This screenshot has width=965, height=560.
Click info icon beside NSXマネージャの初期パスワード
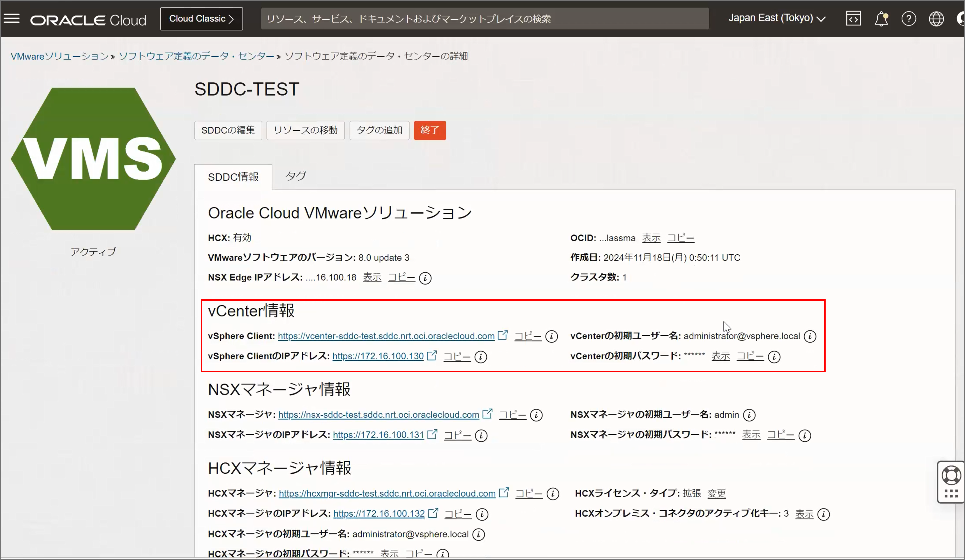(x=805, y=436)
